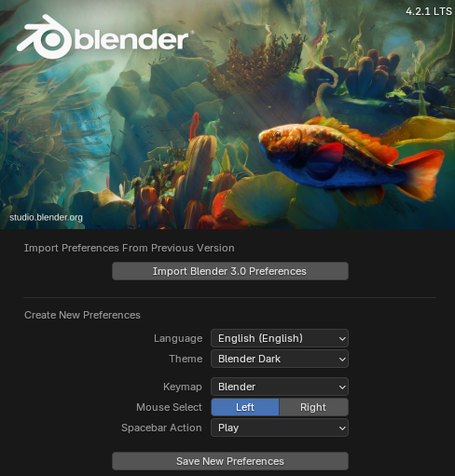Click the Mouse Select label
Screen dimensions: 455x476
[x=169, y=407]
